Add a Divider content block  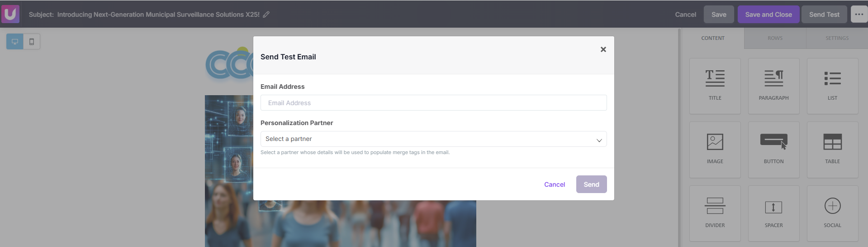[715, 213]
